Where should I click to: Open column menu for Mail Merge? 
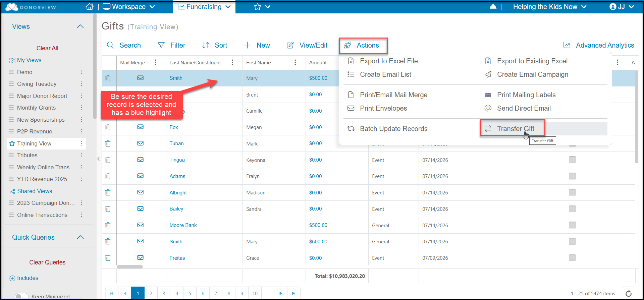(156, 62)
